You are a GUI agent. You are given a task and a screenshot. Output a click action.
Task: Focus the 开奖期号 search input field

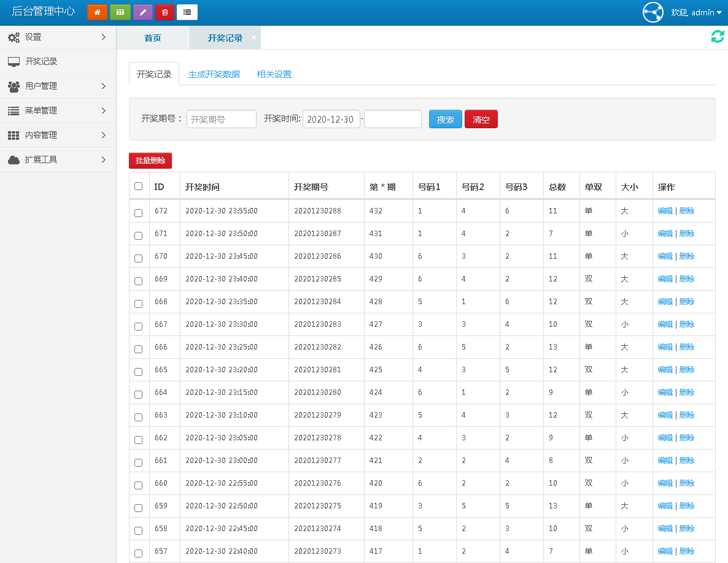click(x=222, y=120)
